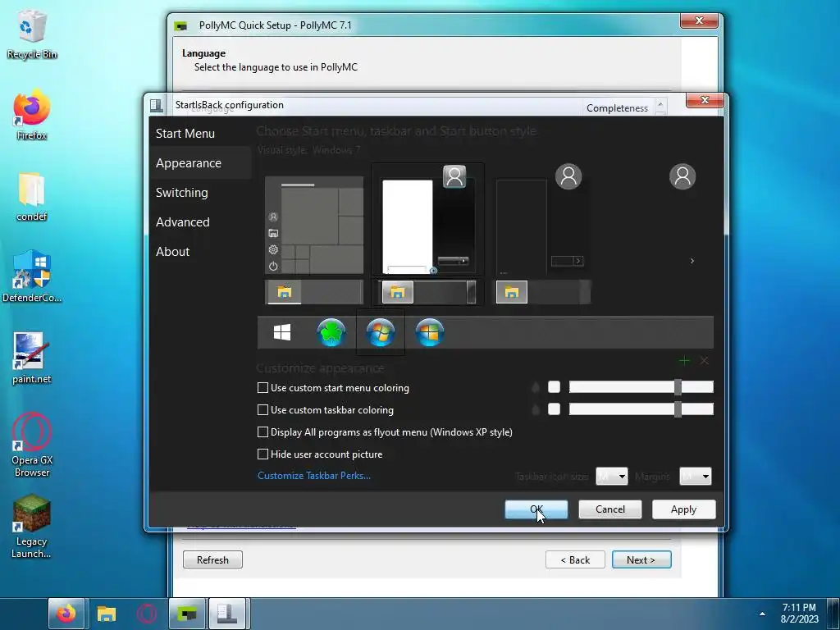Click the Completeness column header in PollyMC

[x=617, y=107]
